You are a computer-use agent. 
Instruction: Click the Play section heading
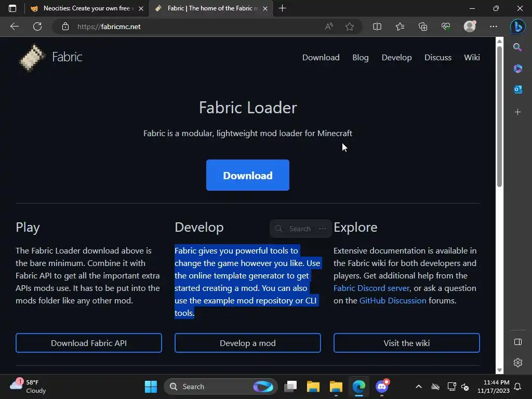click(28, 228)
